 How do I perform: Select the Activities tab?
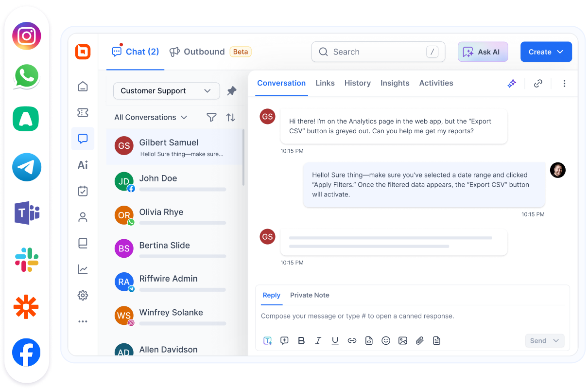[x=436, y=83]
